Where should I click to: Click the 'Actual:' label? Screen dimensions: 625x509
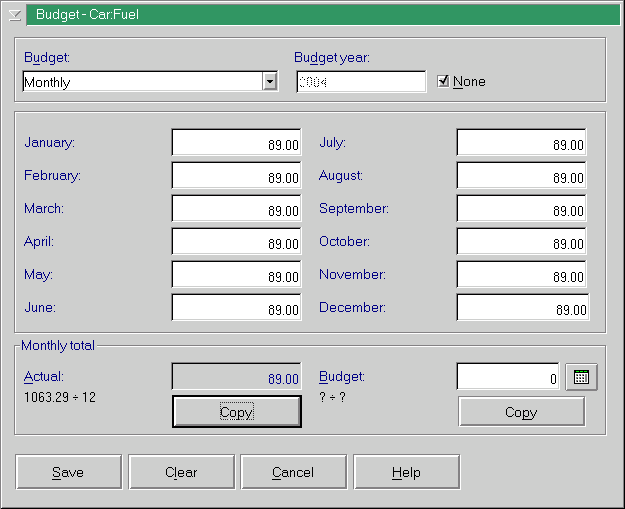43,377
